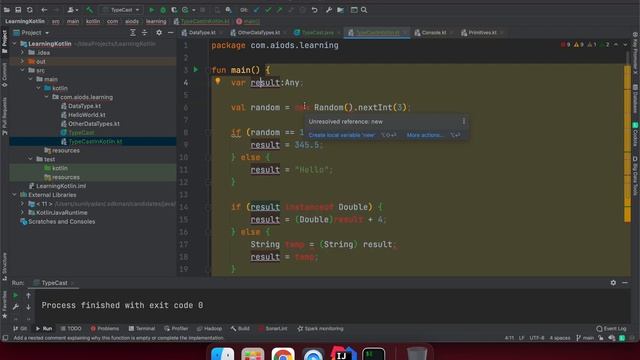This screenshot has height=360, width=640.
Task: Jump to the next highlighted error arrow
Action: [625, 44]
